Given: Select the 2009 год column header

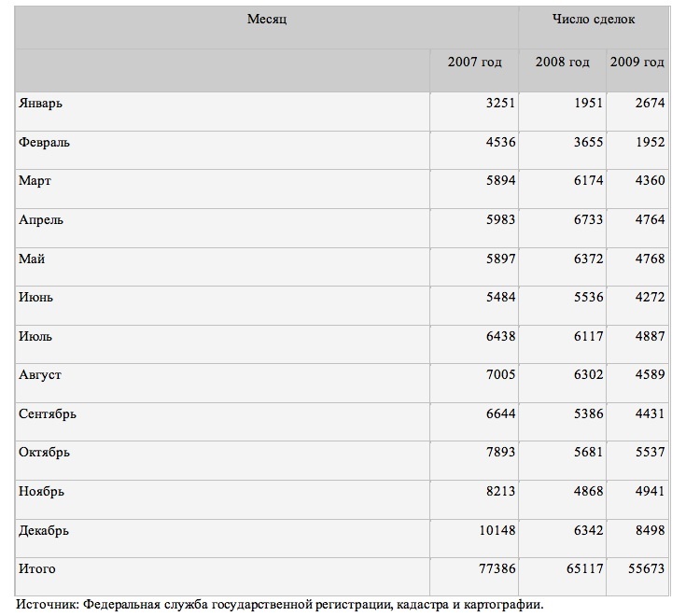Looking at the screenshot, I should [637, 63].
